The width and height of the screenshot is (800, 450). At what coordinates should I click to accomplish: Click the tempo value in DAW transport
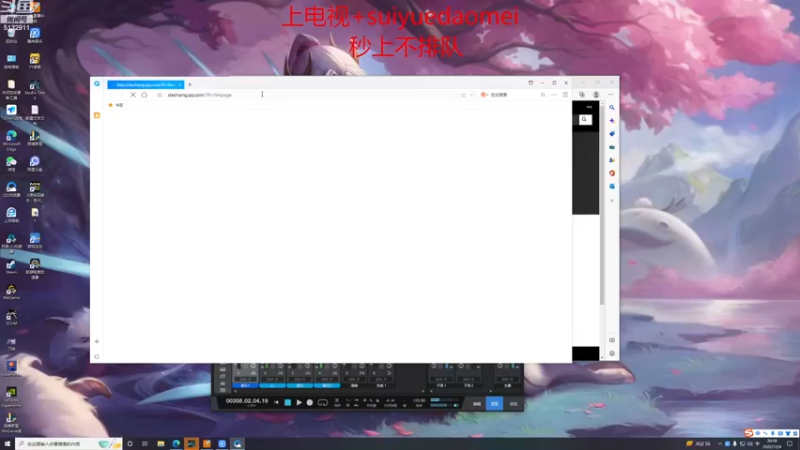click(419, 401)
